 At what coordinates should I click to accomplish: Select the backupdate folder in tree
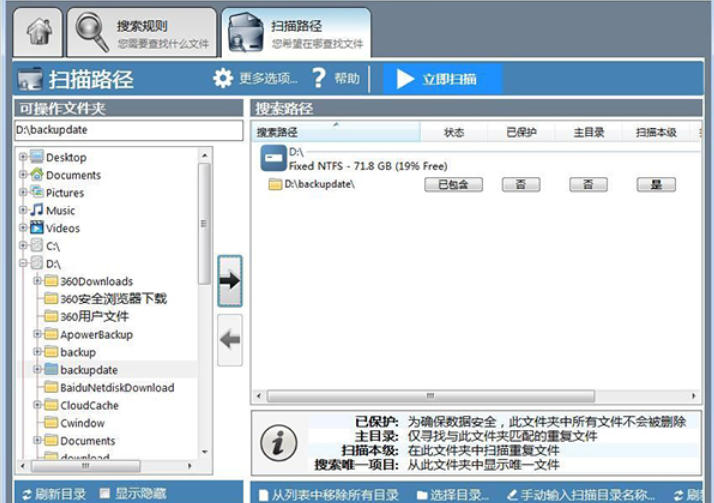coord(89,370)
